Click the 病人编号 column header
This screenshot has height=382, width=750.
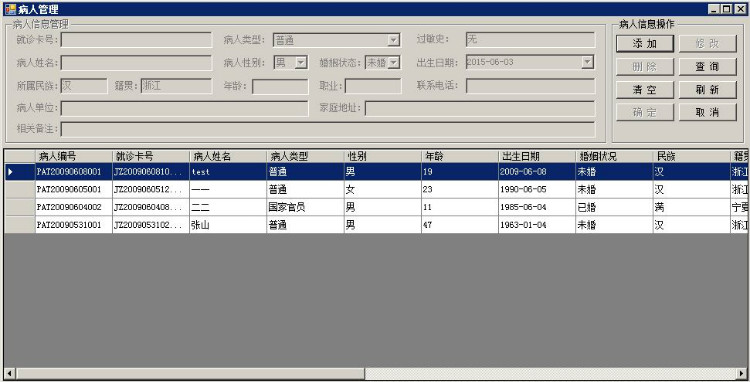tap(74, 156)
